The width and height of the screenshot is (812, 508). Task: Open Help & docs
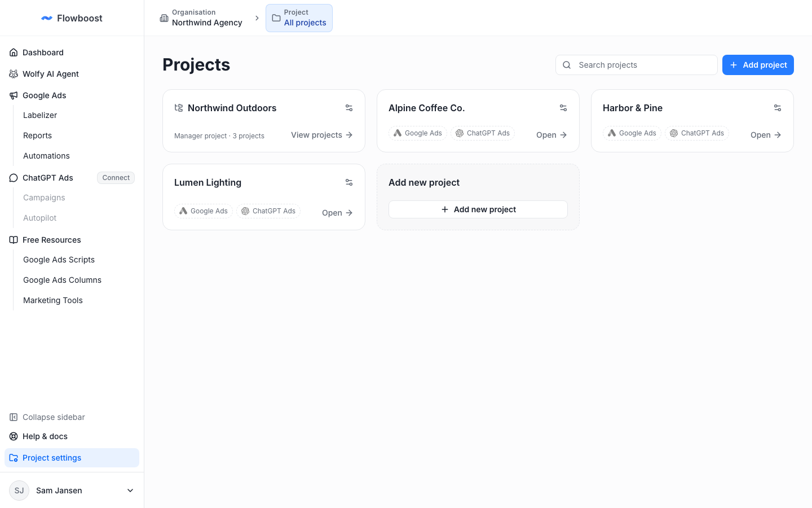point(72,436)
